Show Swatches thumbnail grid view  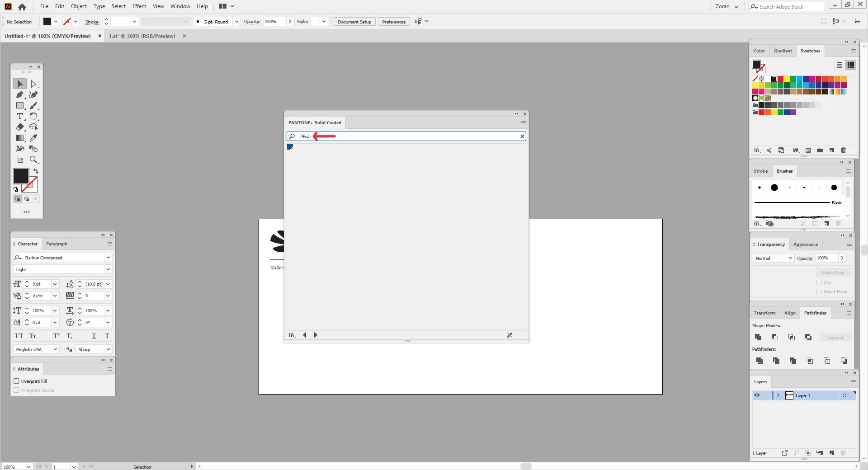[x=850, y=65]
